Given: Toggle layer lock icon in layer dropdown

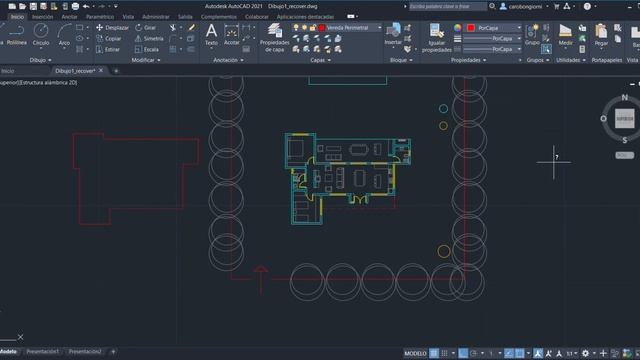Looking at the screenshot, I should tap(313, 28).
